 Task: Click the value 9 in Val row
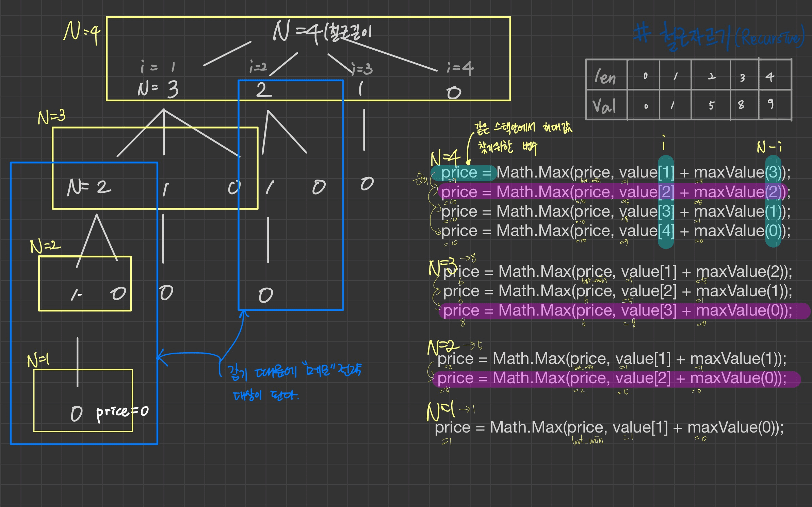tap(770, 104)
